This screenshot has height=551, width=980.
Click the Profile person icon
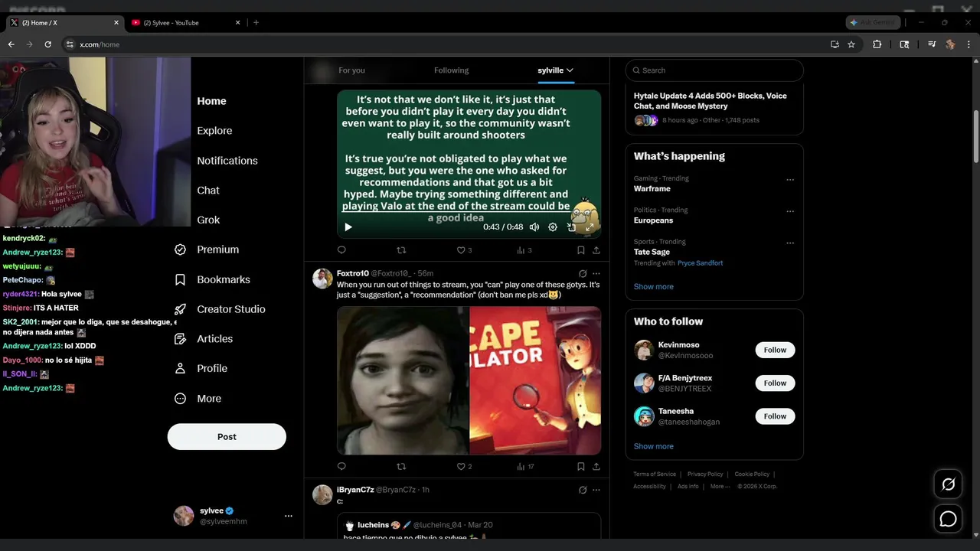pos(181,368)
